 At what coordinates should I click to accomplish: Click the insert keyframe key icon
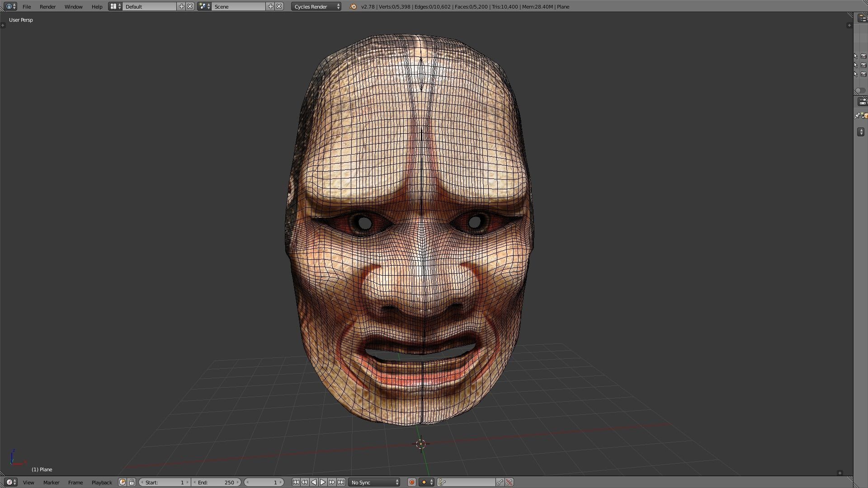click(x=500, y=483)
